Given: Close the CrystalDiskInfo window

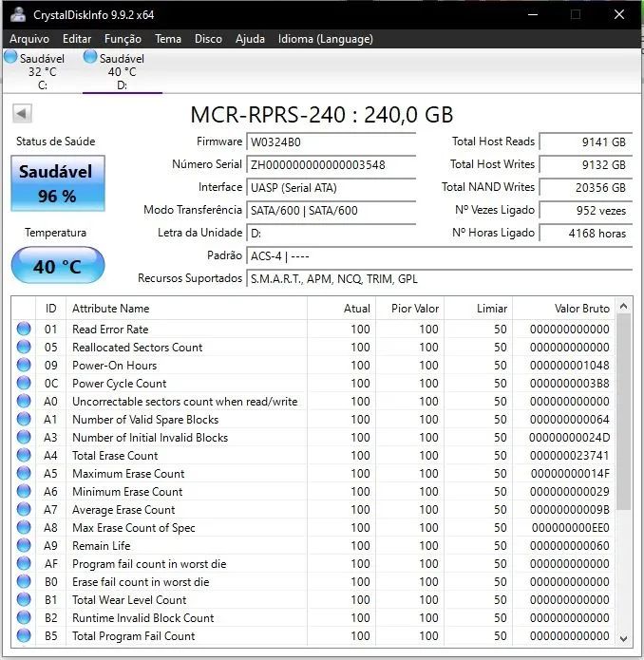Looking at the screenshot, I should pos(619,14).
